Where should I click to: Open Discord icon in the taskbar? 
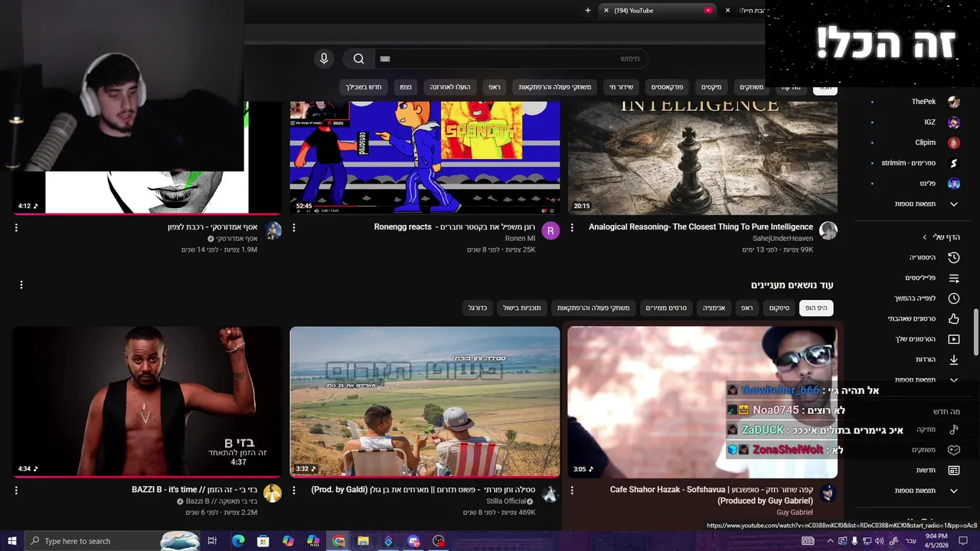click(413, 541)
